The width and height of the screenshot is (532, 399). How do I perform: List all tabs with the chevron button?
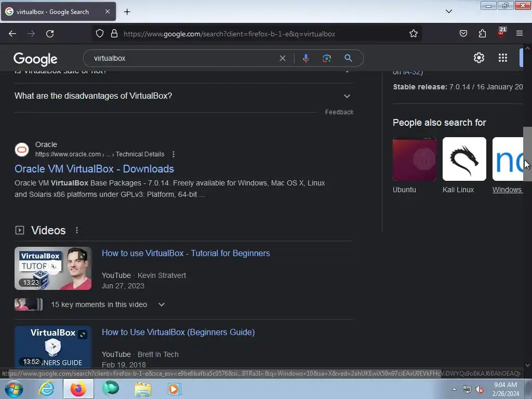click(448, 11)
